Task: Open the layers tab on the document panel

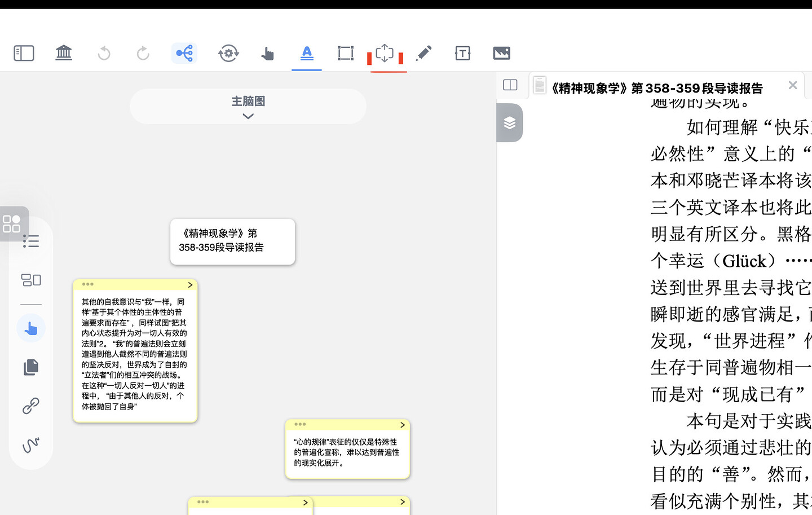Action: tap(510, 122)
